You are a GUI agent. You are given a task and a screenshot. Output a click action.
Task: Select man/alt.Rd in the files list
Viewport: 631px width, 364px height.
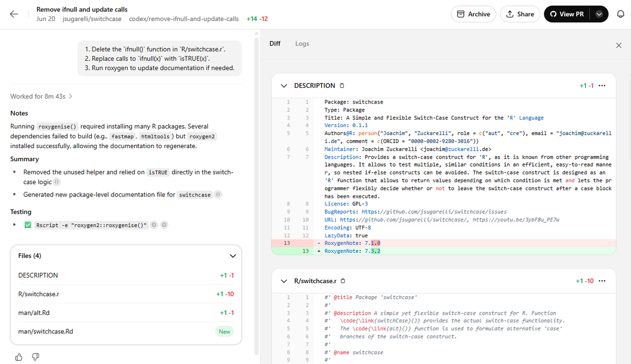point(126,313)
